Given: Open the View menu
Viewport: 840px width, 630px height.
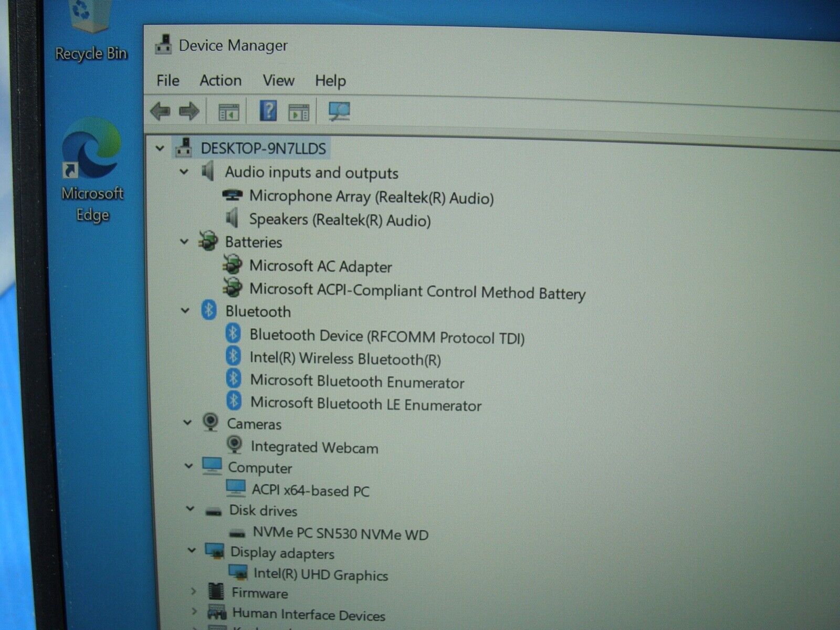Looking at the screenshot, I should (x=278, y=80).
